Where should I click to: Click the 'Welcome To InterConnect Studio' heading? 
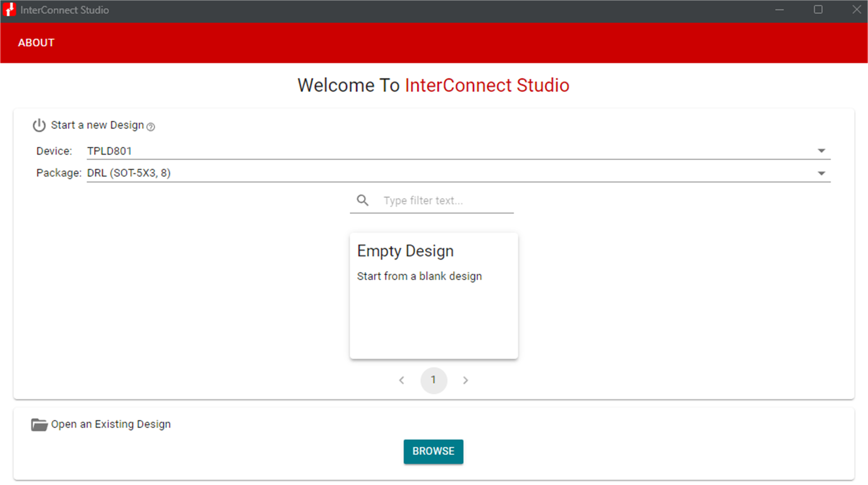tap(433, 85)
